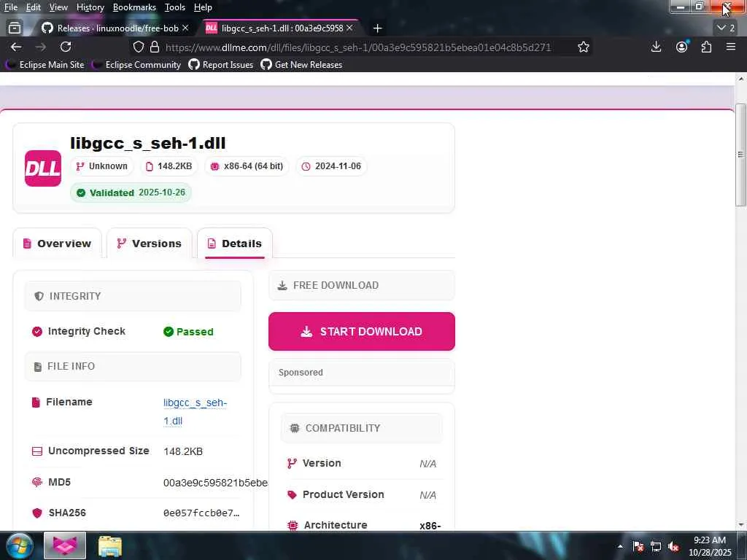Select the Details tab
The image size is (747, 560).
coord(235,244)
